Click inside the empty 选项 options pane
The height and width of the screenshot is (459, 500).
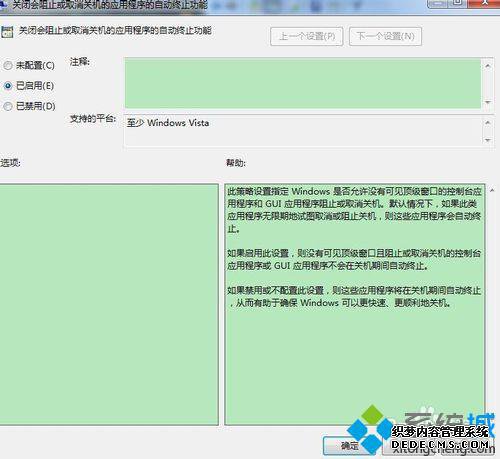pyautogui.click(x=109, y=304)
